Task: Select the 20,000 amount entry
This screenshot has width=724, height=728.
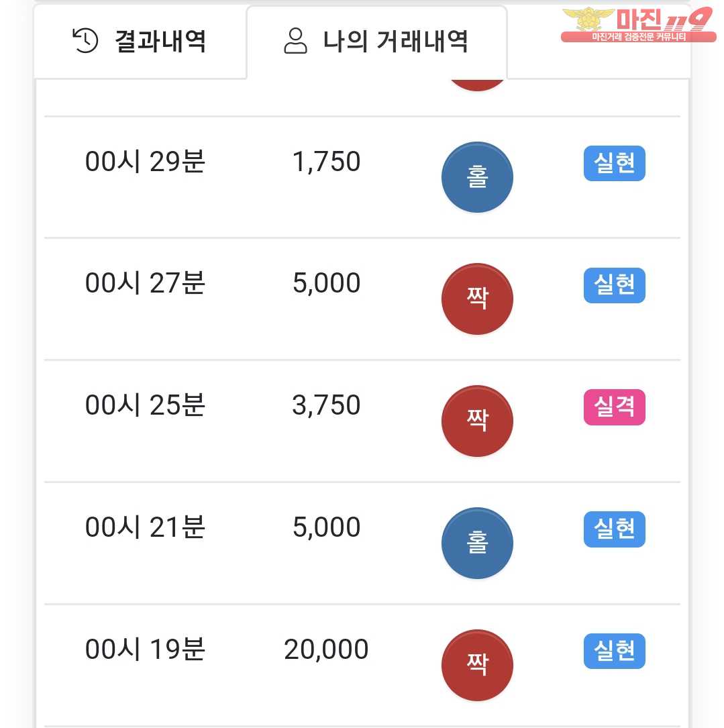Action: click(x=326, y=649)
